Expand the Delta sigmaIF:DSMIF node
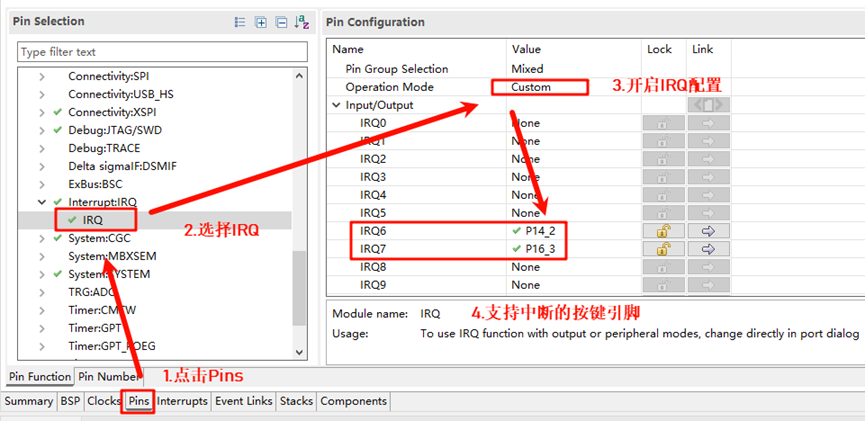The height and width of the screenshot is (421, 865). (x=42, y=166)
